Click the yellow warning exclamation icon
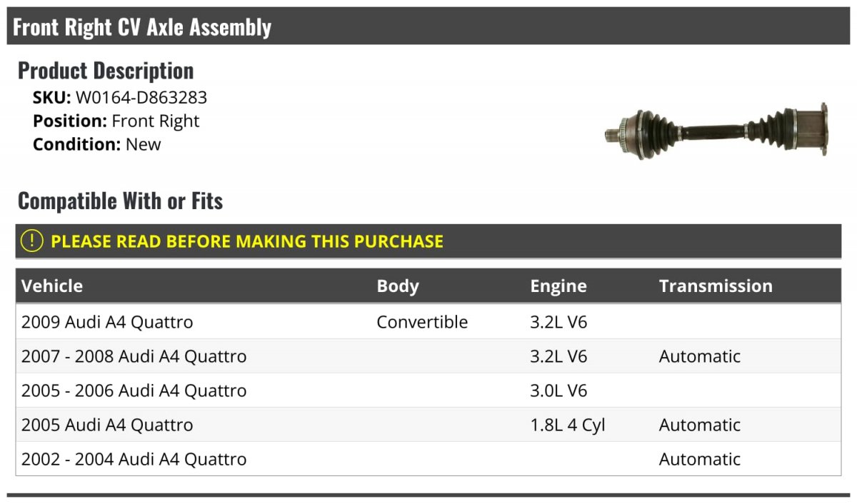Screen dimensions: 857x504 pyautogui.click(x=32, y=241)
